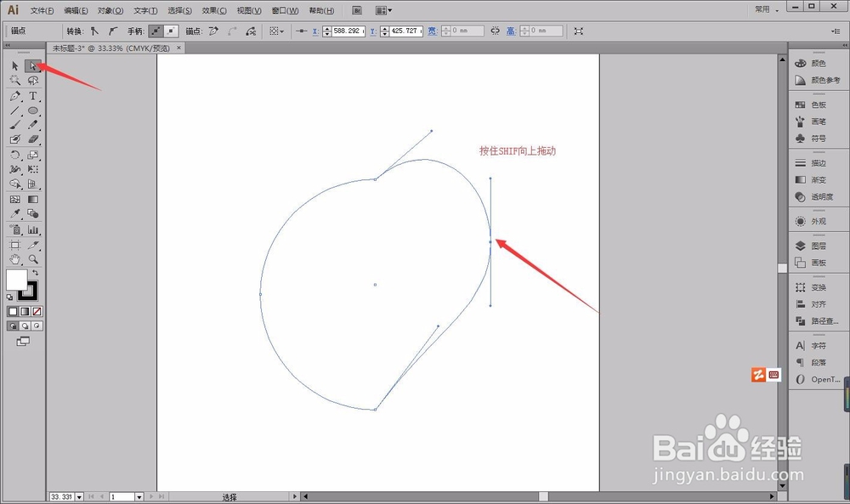The image size is (850, 504).
Task: Edit the X coordinate field 588.292
Action: [348, 31]
